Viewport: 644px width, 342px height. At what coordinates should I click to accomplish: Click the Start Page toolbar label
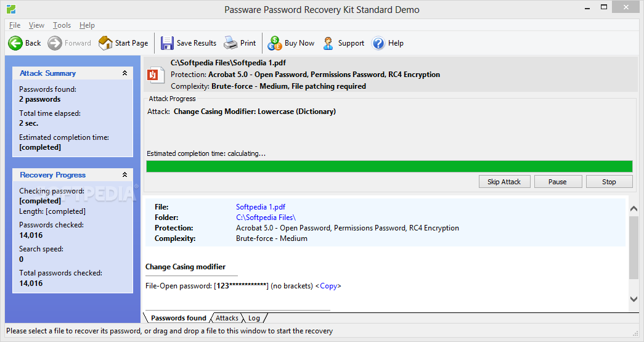[x=131, y=43]
